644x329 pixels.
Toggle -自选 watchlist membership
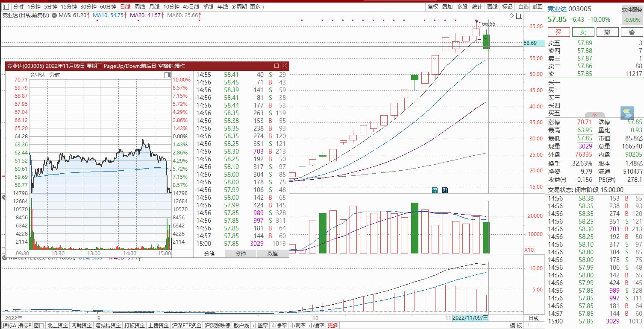tap(523, 6)
